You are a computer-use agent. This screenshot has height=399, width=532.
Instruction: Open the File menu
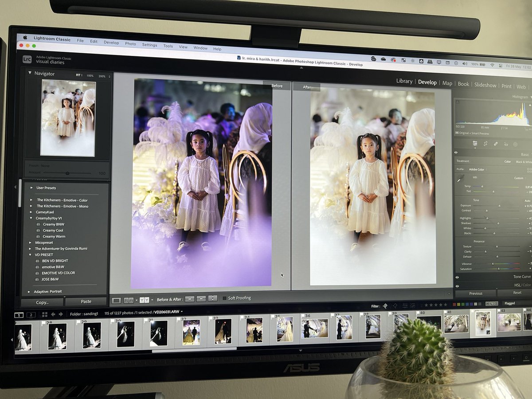point(80,40)
